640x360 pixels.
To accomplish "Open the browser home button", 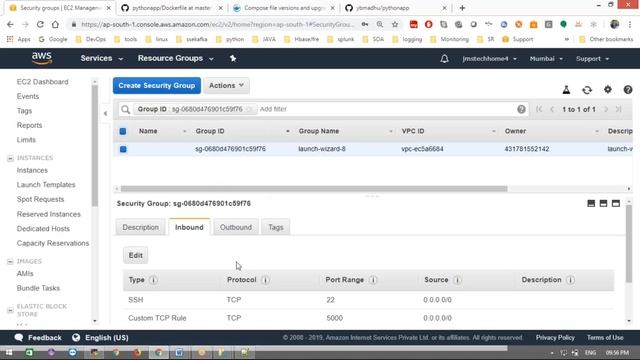I will coord(55,24).
